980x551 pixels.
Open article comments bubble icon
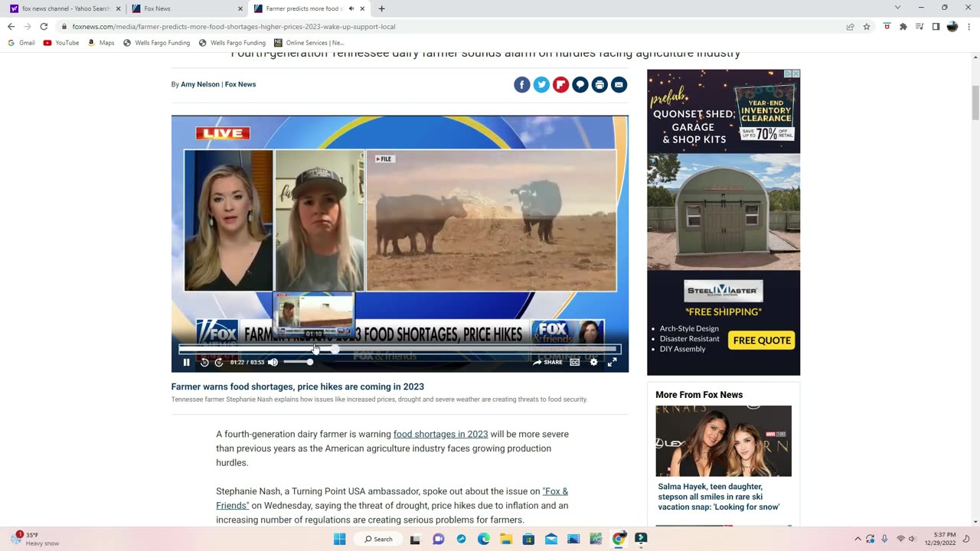pyautogui.click(x=580, y=85)
